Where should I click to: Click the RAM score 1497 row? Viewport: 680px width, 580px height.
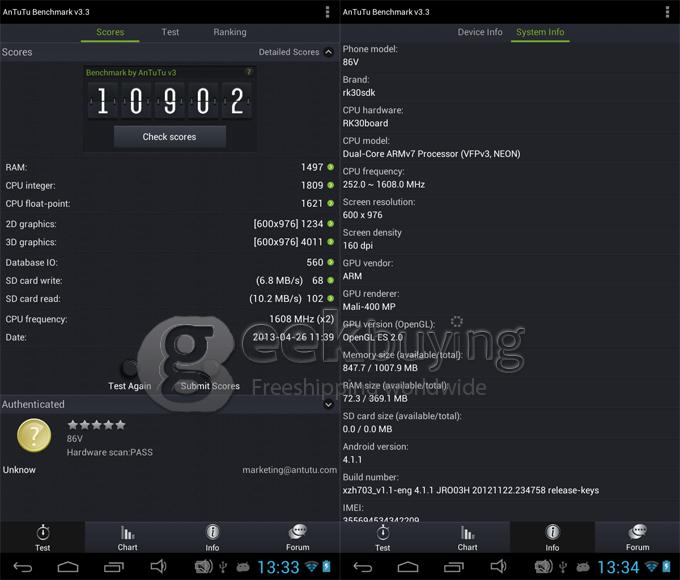tap(170, 167)
